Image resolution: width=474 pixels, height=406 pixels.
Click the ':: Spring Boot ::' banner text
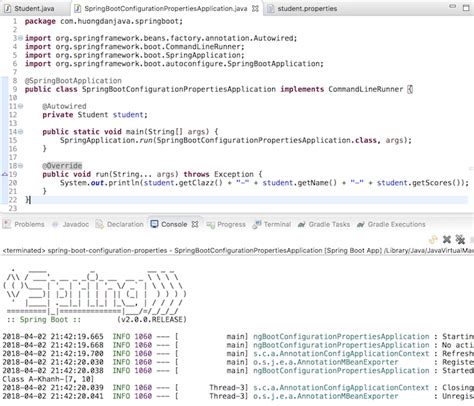pos(44,319)
